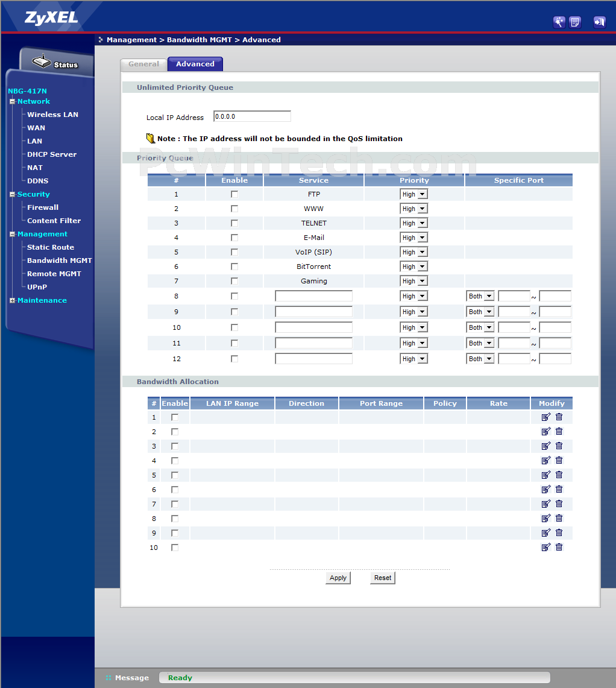Tick Enable for priority queue row 8
616x688 pixels.
[234, 296]
